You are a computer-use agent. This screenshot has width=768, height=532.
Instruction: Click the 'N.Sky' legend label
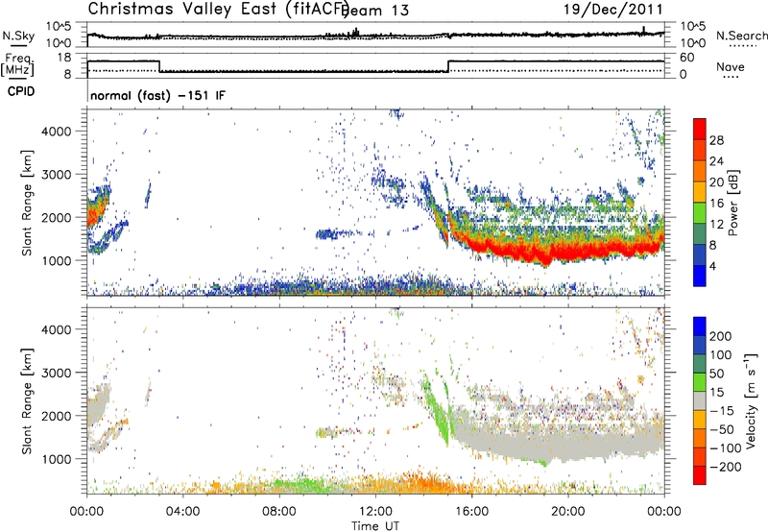click(18, 36)
